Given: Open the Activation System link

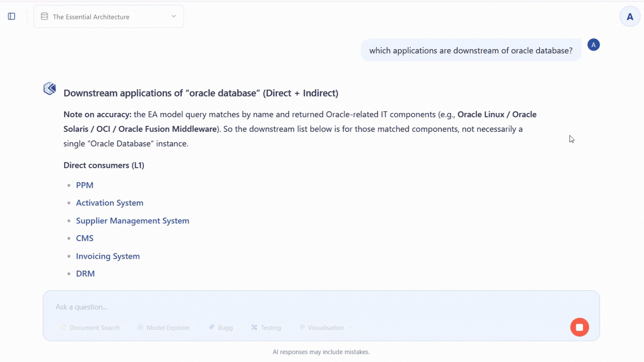Looking at the screenshot, I should point(109,203).
